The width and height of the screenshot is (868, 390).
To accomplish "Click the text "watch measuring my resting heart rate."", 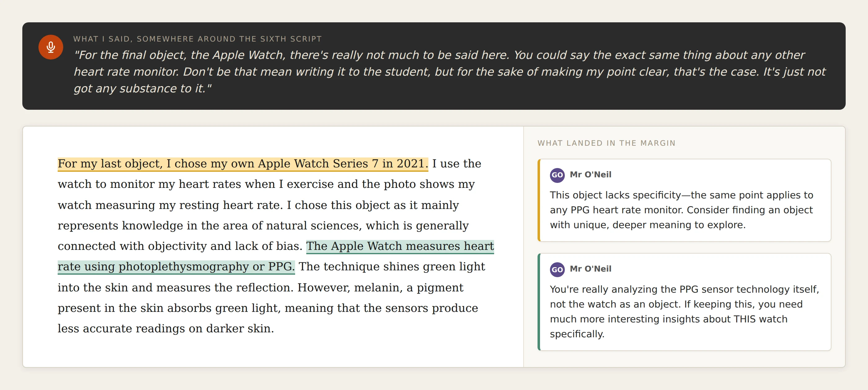I will 170,205.
